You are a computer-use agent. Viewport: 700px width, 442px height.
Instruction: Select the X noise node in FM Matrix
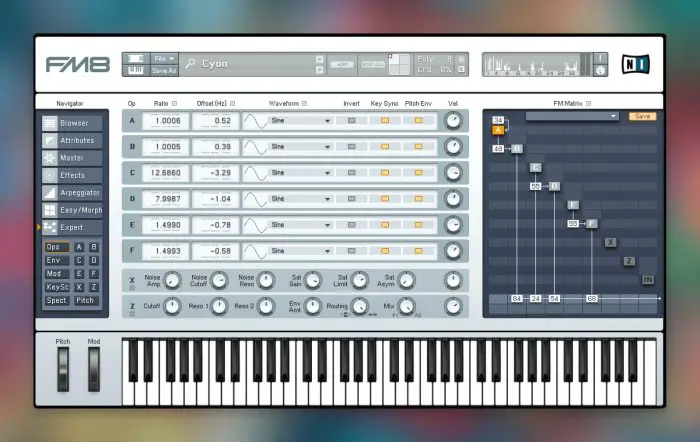tap(610, 242)
